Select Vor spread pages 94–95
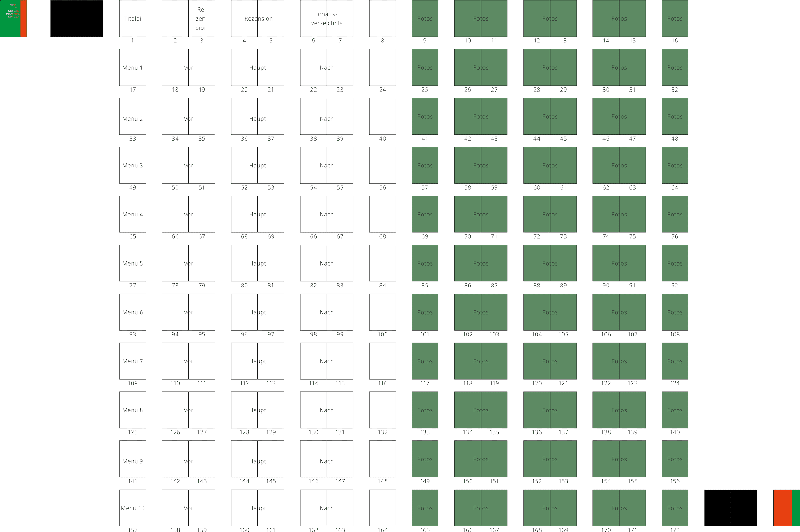Image resolution: width=800 pixels, height=532 pixels. click(188, 312)
